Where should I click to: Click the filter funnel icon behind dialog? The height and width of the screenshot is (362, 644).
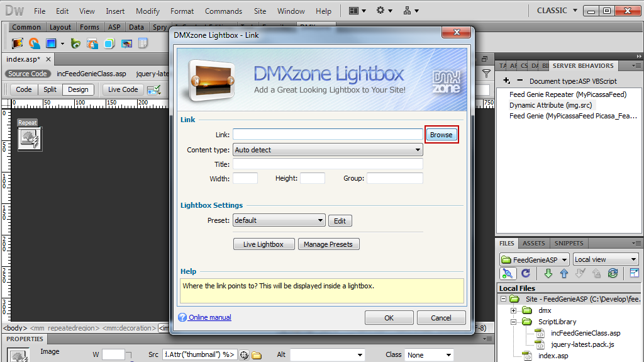coord(486,74)
